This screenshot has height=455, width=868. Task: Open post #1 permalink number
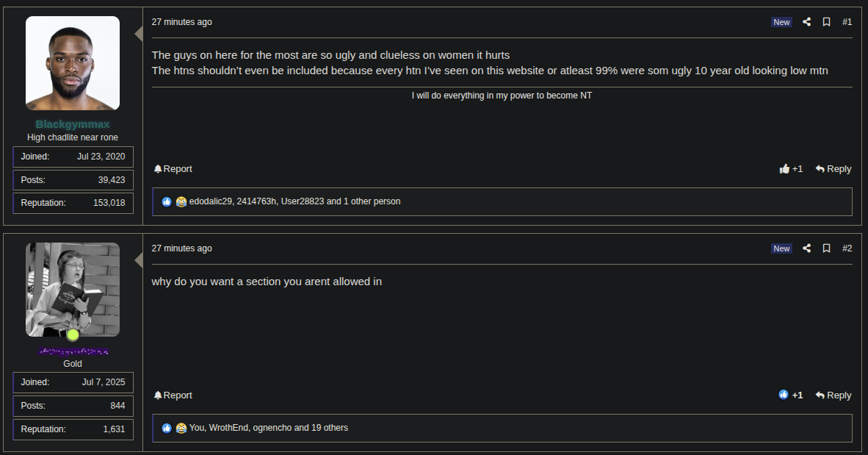(847, 21)
